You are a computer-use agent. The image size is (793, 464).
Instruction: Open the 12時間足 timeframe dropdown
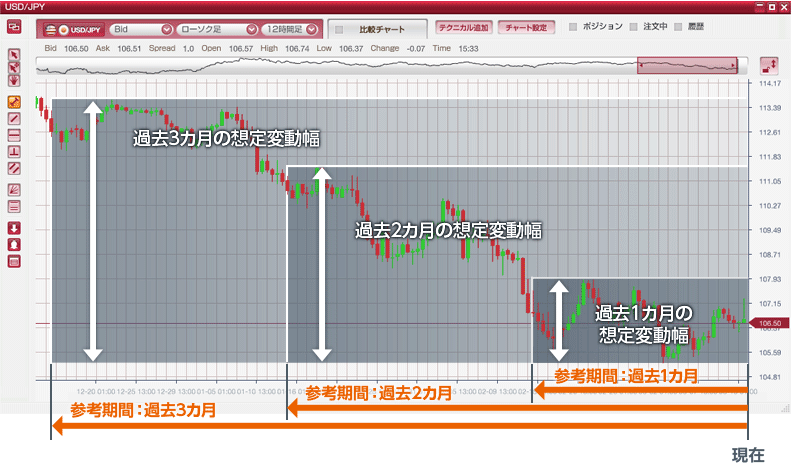click(291, 30)
